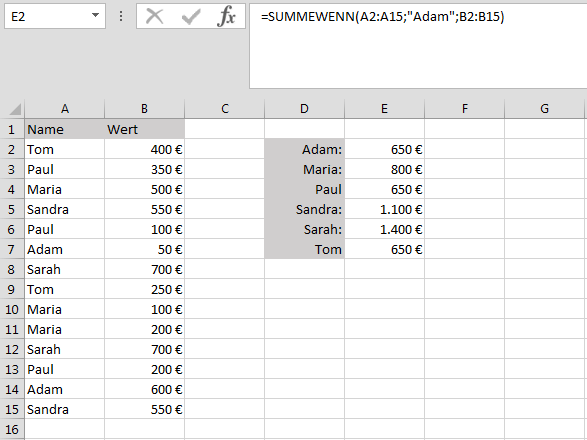Select column B header

pyautogui.click(x=145, y=109)
